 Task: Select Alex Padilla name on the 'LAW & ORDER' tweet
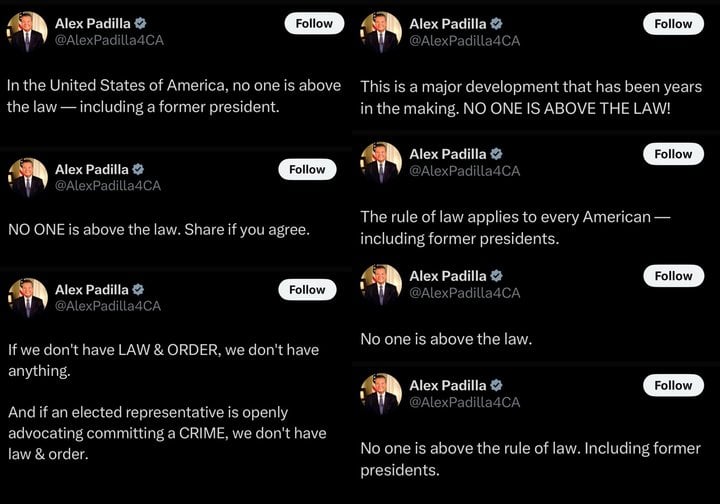92,289
